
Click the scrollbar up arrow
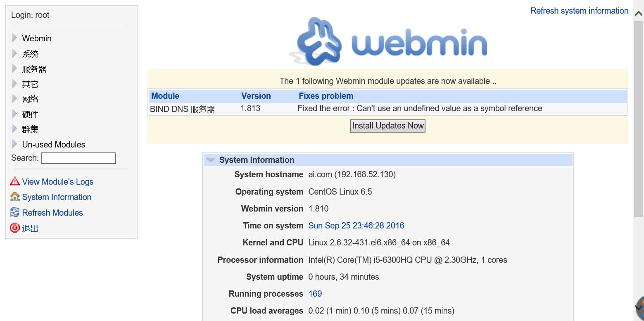[638, 13]
